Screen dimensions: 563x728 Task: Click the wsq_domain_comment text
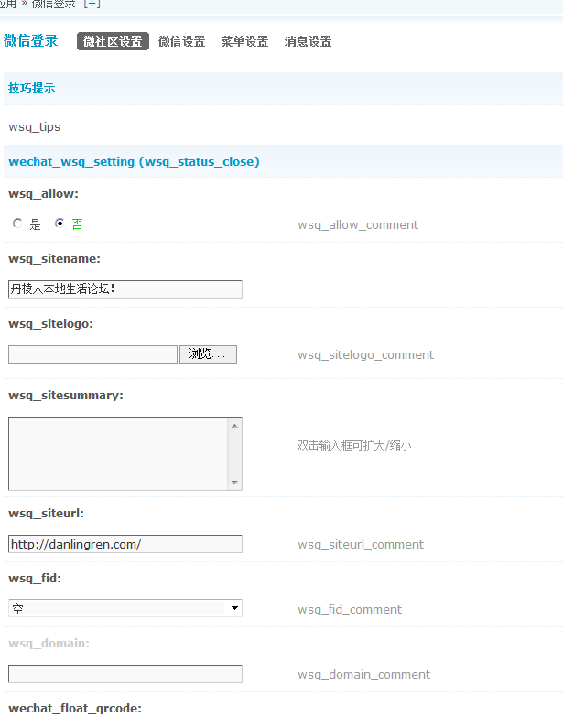(x=363, y=674)
